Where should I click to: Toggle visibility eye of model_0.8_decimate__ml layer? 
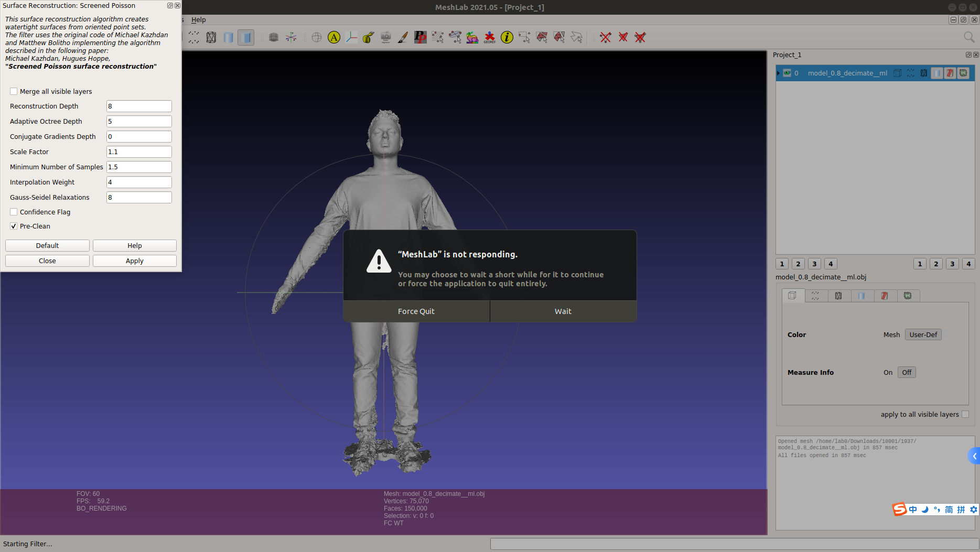click(787, 73)
